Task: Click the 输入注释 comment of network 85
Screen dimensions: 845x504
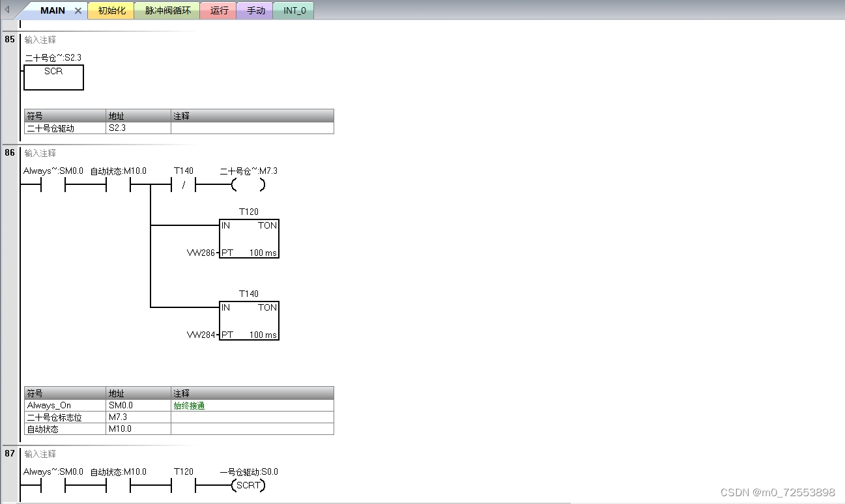Action: point(40,40)
